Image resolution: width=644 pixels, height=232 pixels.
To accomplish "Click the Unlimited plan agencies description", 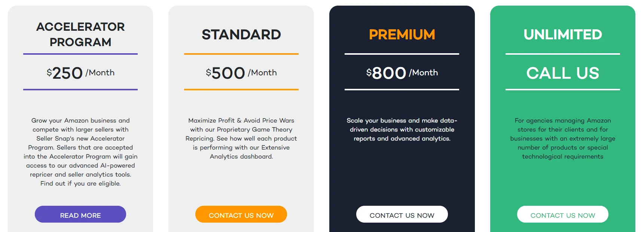I will coord(563,138).
